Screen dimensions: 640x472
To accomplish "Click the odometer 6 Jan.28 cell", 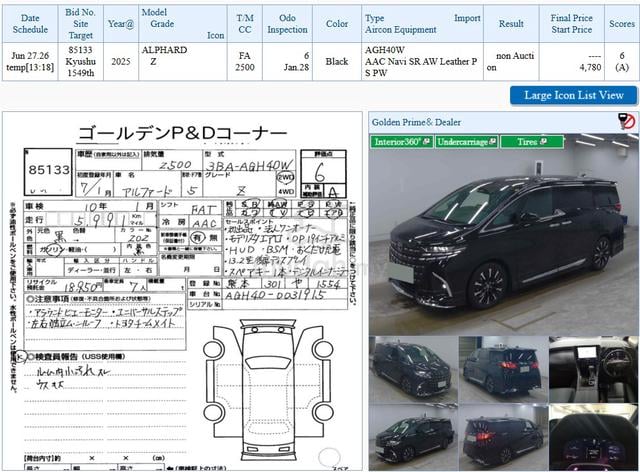I will pos(287,62).
